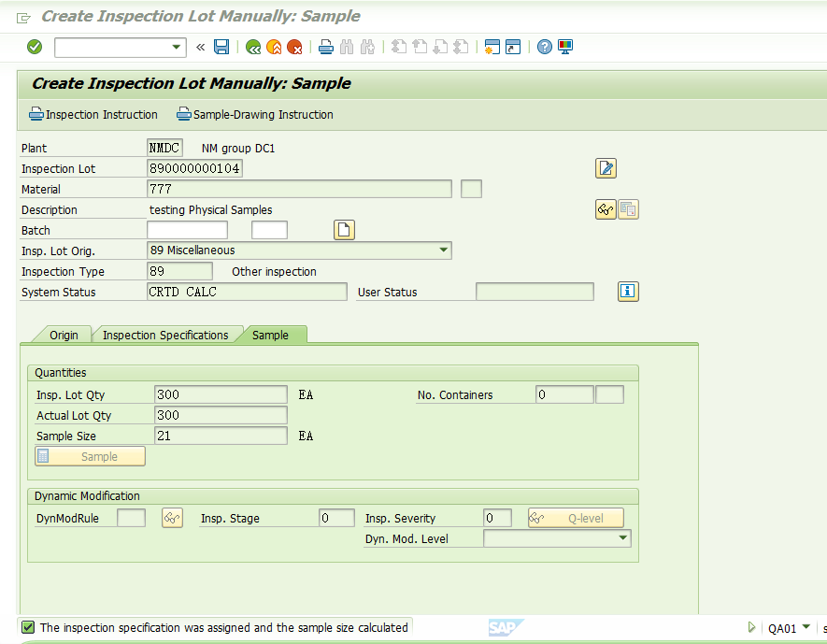Screen dimensions: 827x644
Task: Click the Material field containing 777
Action: [299, 189]
